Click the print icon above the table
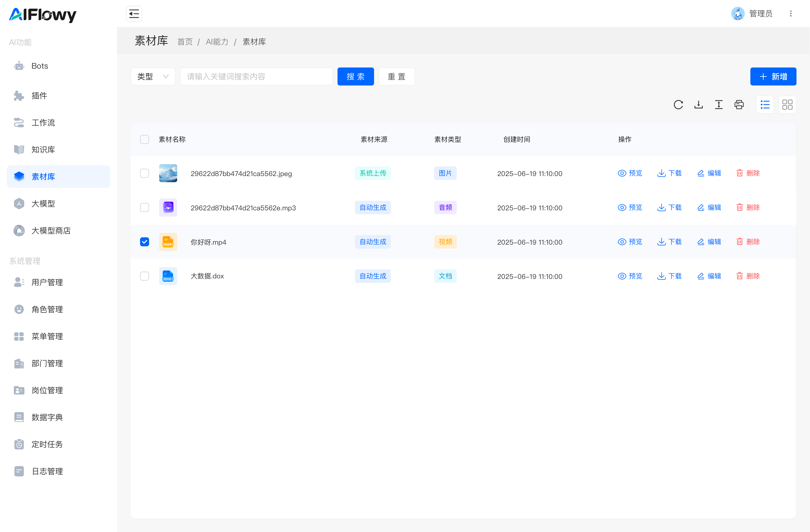The width and height of the screenshot is (810, 532). (739, 105)
